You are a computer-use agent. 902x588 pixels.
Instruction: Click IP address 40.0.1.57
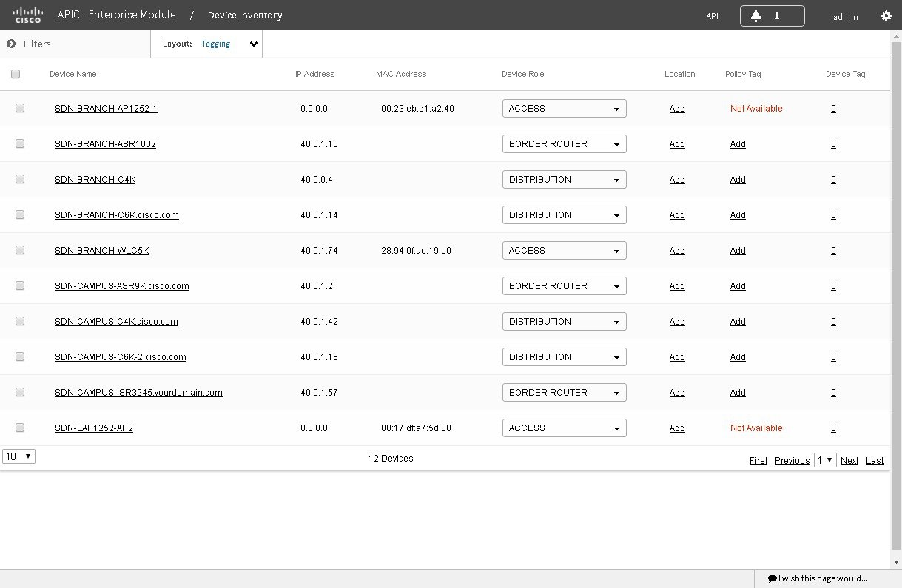click(x=319, y=393)
